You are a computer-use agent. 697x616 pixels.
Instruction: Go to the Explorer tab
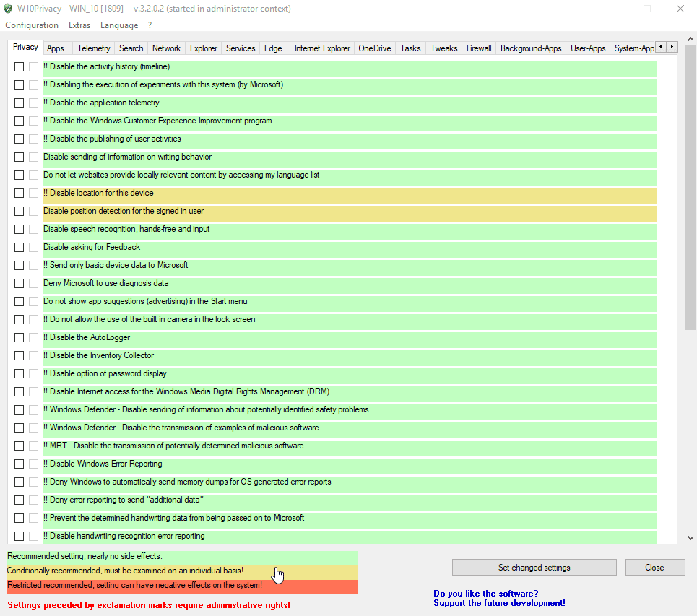[x=204, y=48]
